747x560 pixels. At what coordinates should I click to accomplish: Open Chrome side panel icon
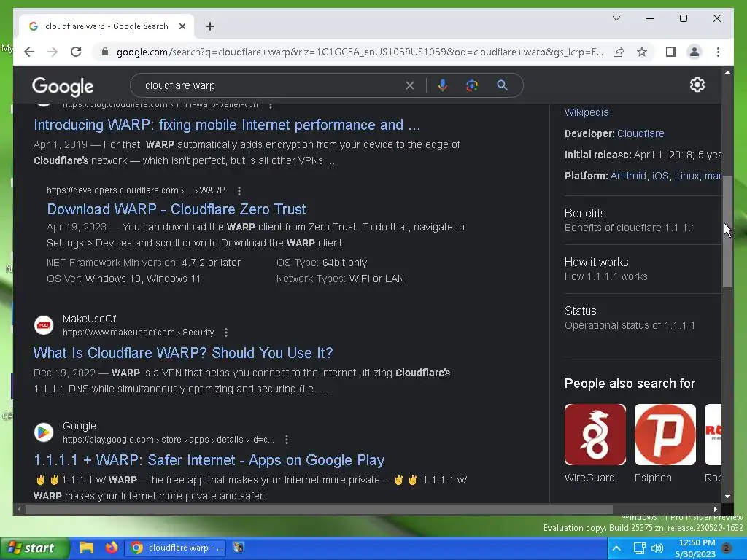coord(671,52)
